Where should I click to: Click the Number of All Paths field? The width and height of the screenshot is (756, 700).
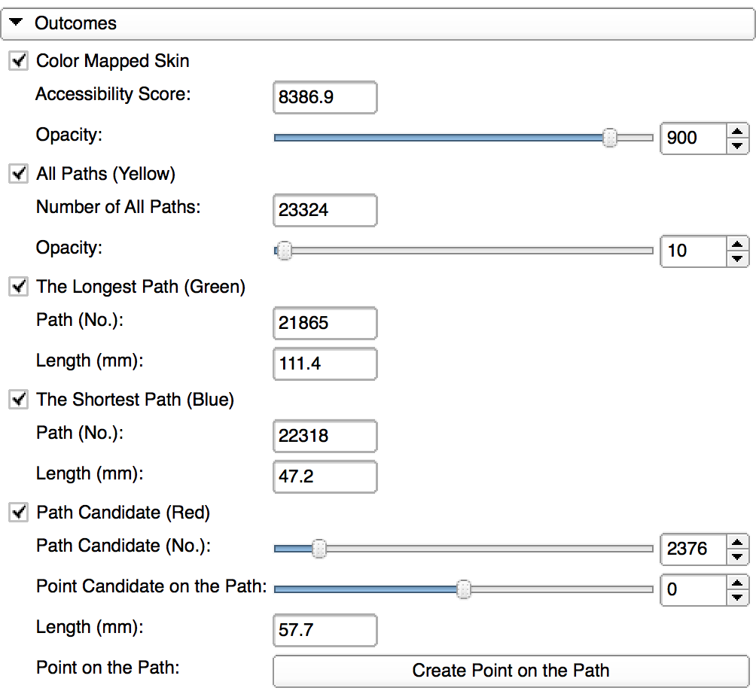coord(325,211)
